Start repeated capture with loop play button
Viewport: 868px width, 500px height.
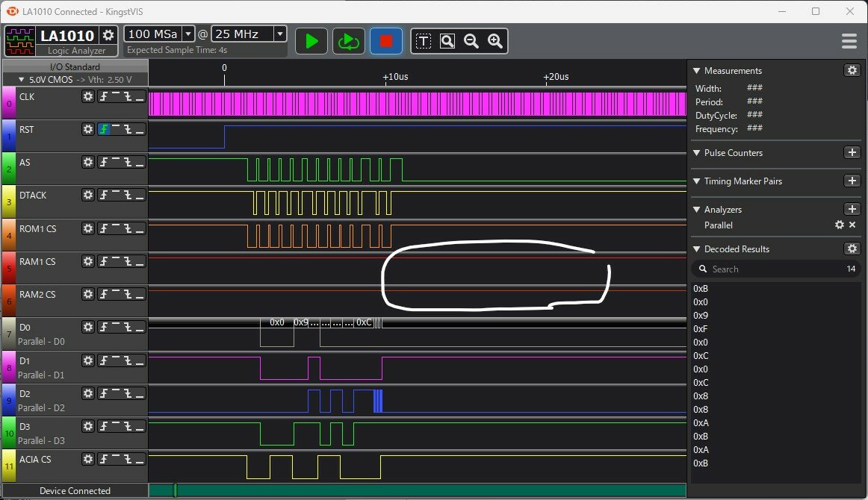pos(347,41)
